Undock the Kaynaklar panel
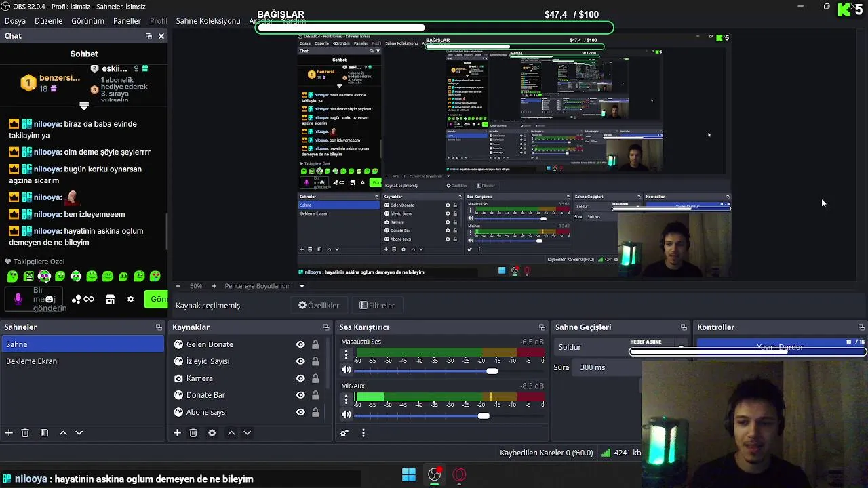Viewport: 868px width, 488px height. pos(325,327)
